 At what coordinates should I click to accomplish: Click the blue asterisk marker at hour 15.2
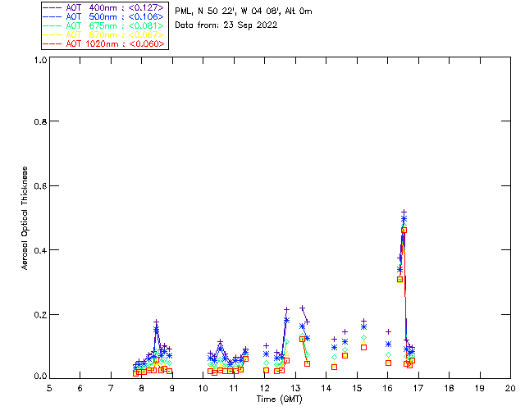[x=364, y=327]
